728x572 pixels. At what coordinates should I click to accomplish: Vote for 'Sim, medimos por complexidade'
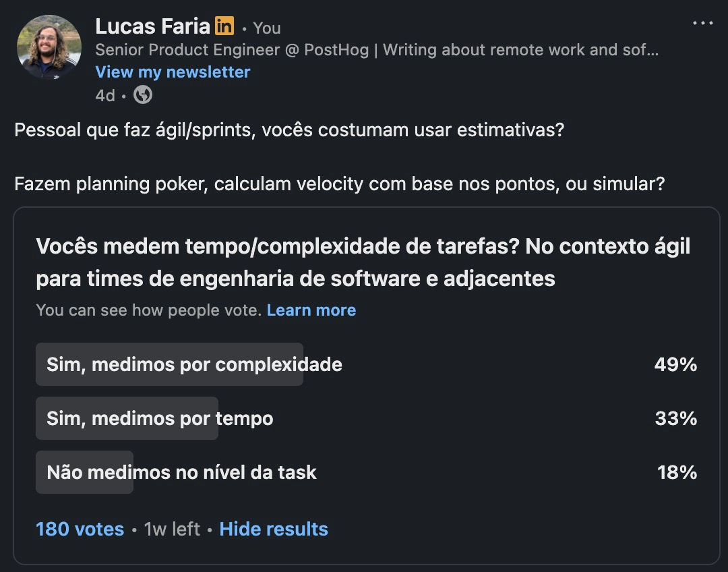[193, 364]
